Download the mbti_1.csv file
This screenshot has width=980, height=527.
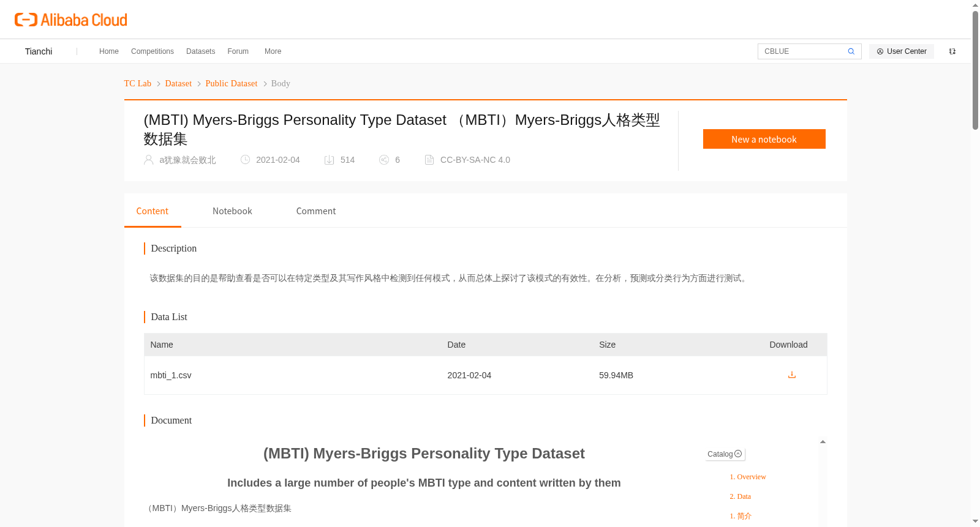792,375
